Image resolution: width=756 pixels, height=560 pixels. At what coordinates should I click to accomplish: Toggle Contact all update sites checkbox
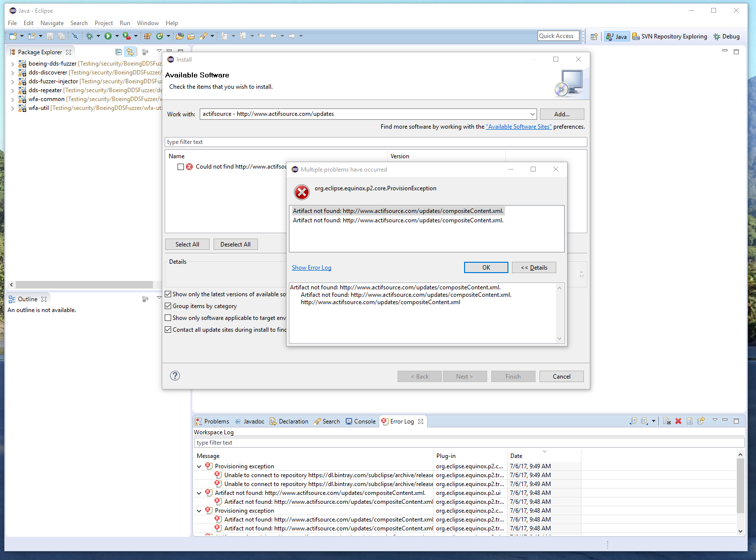coord(168,330)
